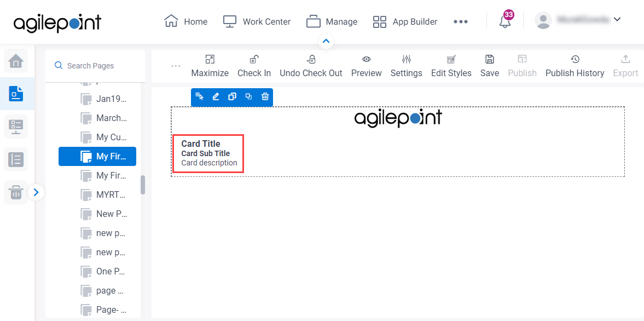This screenshot has width=644, height=321.
Task: Click the agilepoint logo image on the canvas
Action: tap(398, 118)
